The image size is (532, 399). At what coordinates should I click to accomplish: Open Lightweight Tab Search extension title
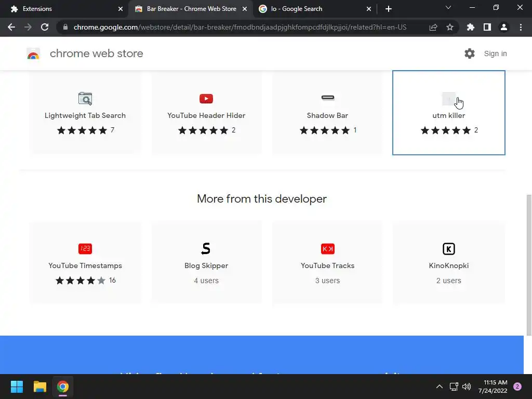[x=85, y=115]
